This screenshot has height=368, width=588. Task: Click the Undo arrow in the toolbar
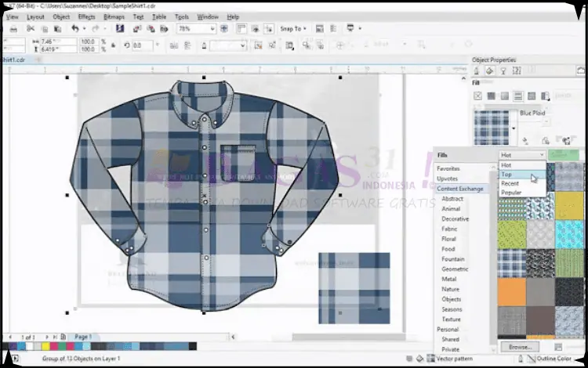(74, 29)
